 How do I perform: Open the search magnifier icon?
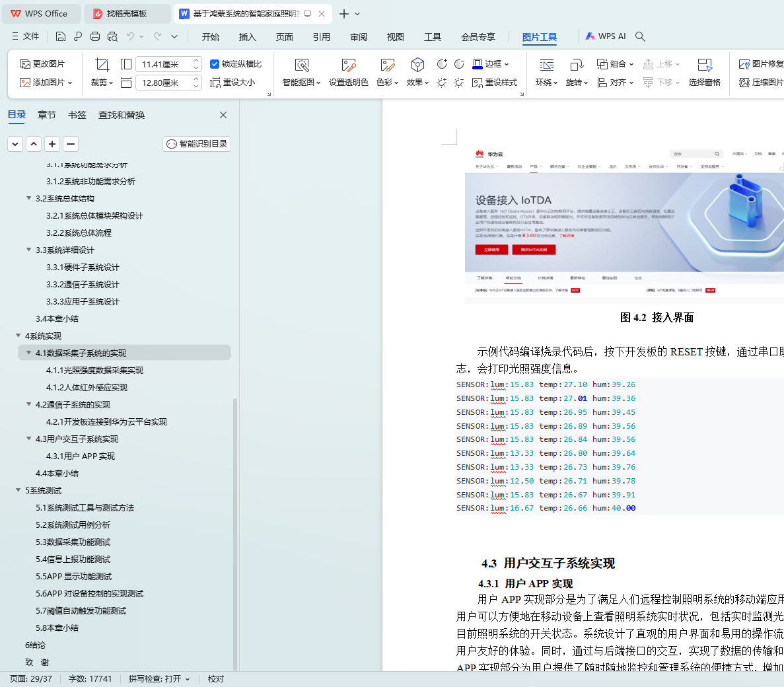tap(640, 36)
